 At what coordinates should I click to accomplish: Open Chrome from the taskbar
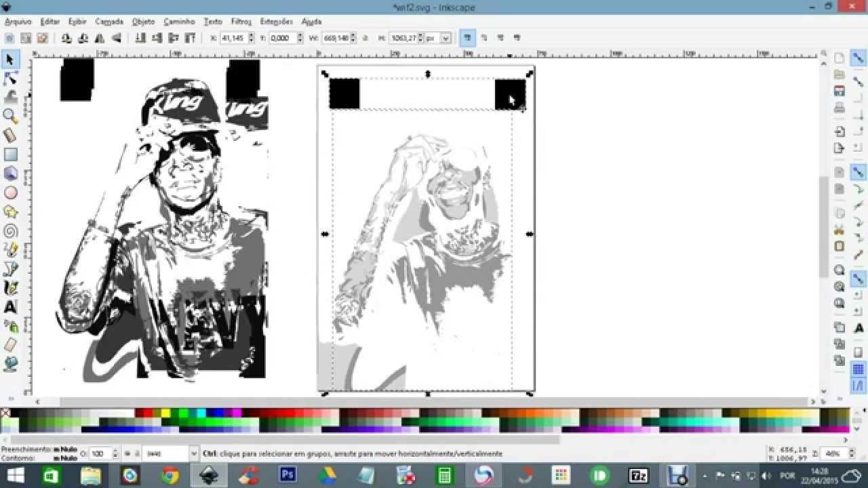coord(170,475)
